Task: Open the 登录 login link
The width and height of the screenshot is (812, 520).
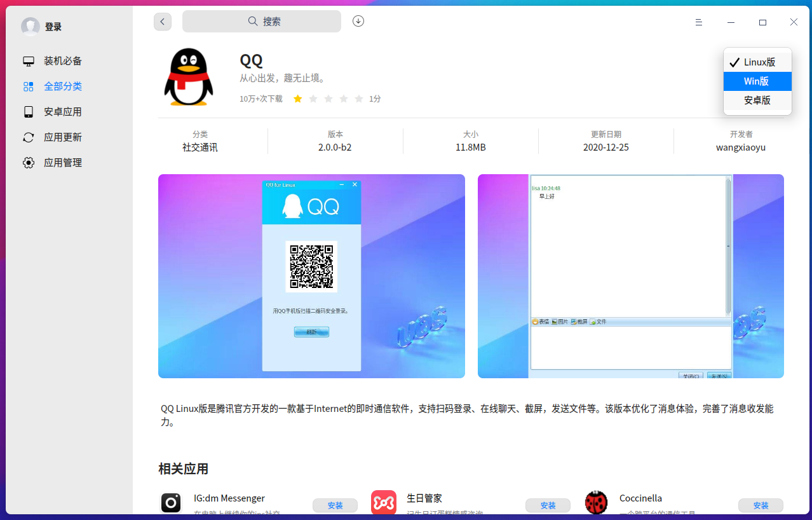Action: click(53, 27)
